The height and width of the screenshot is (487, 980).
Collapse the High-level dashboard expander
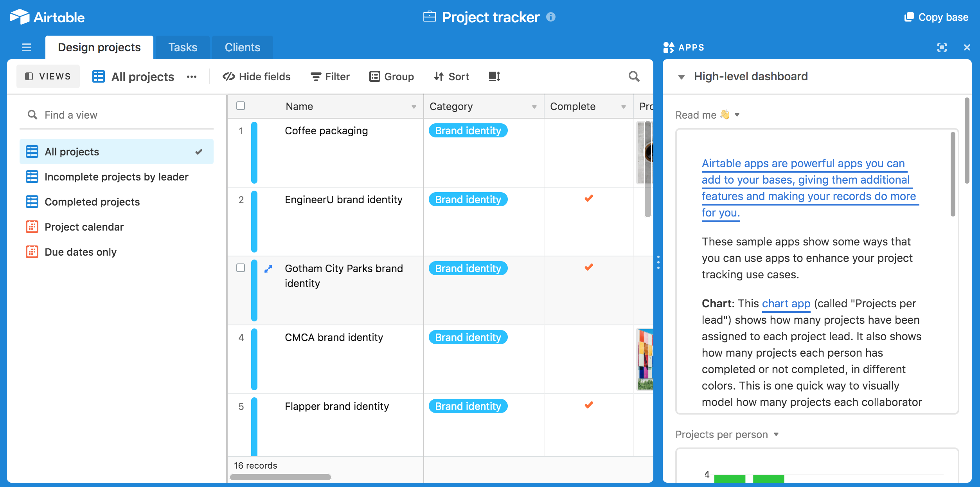681,77
